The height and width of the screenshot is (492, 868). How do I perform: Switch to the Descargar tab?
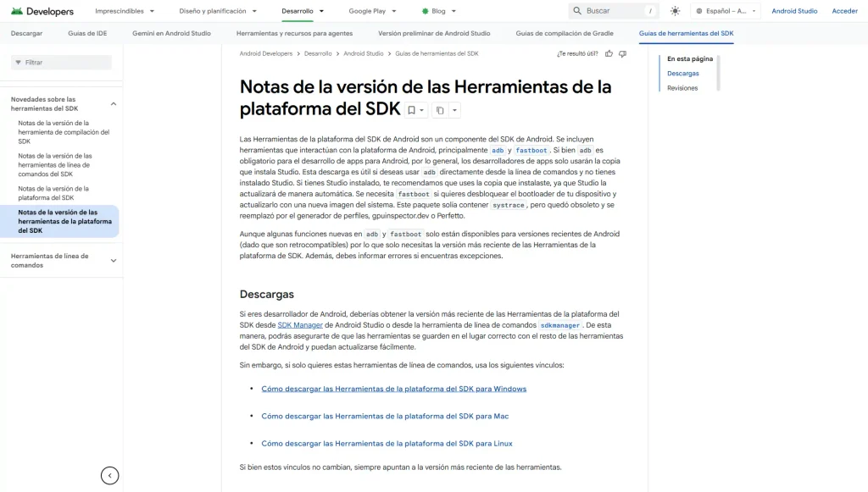click(26, 33)
